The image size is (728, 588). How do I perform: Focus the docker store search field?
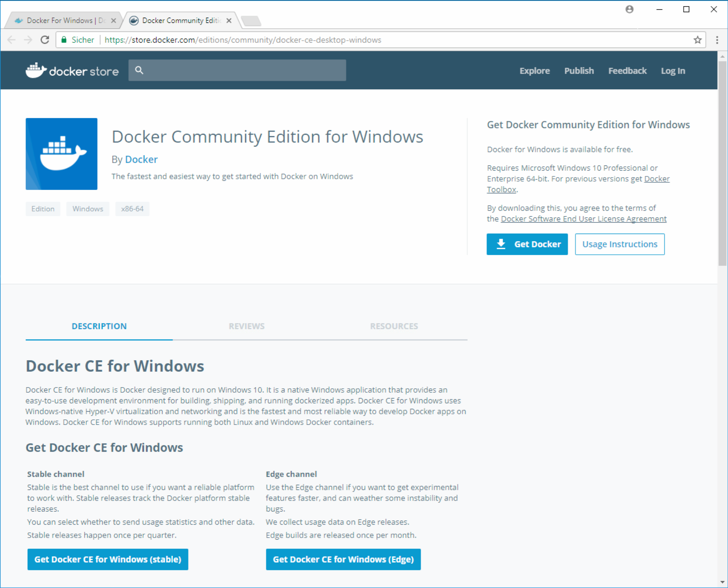point(237,70)
